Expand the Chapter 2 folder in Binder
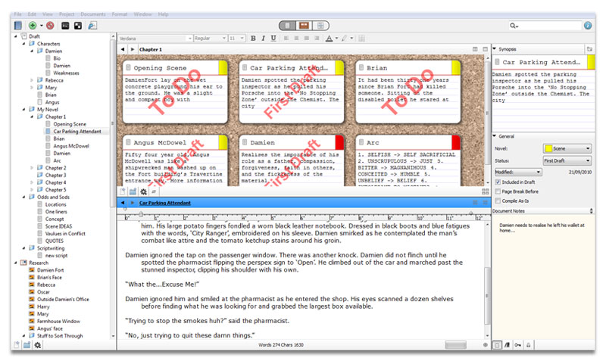The image size is (606, 364). coord(31,168)
